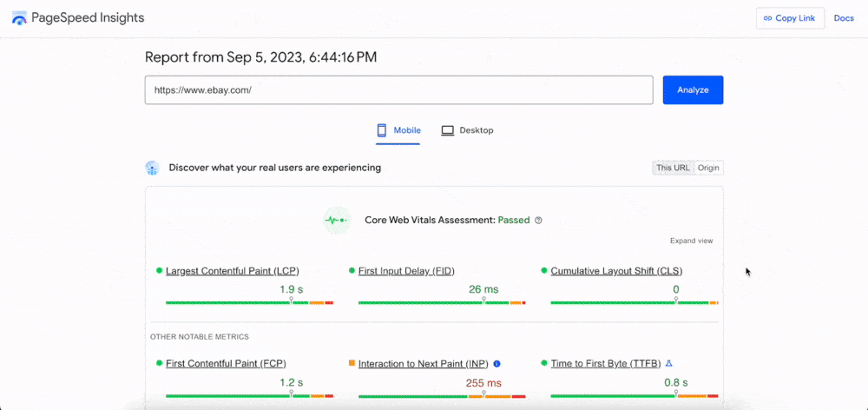Click the blue info icon next to INP
This screenshot has height=410, width=868.
tap(497, 364)
